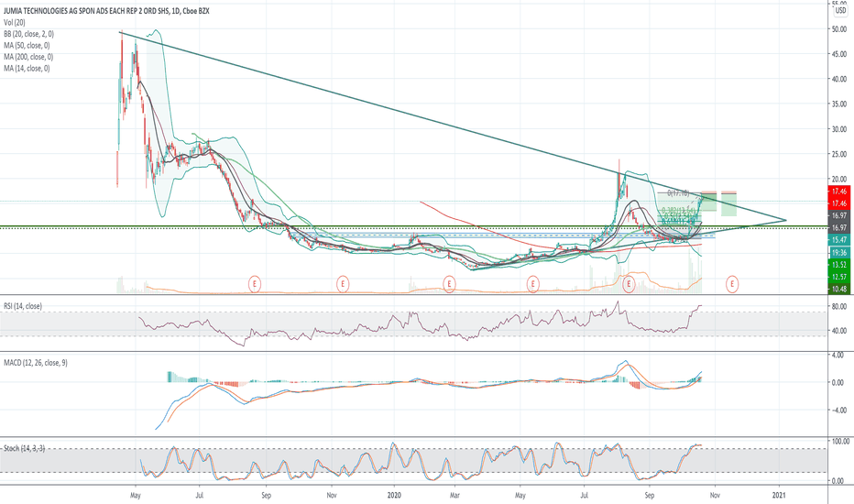Click the RSI (14, close) pane label
Image resolution: width=854 pixels, height=504 pixels.
pyautogui.click(x=23, y=306)
